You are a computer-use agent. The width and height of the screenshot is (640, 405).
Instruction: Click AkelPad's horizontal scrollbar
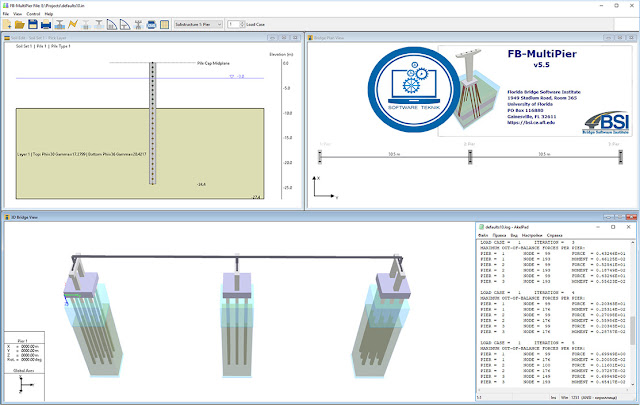[x=553, y=390]
